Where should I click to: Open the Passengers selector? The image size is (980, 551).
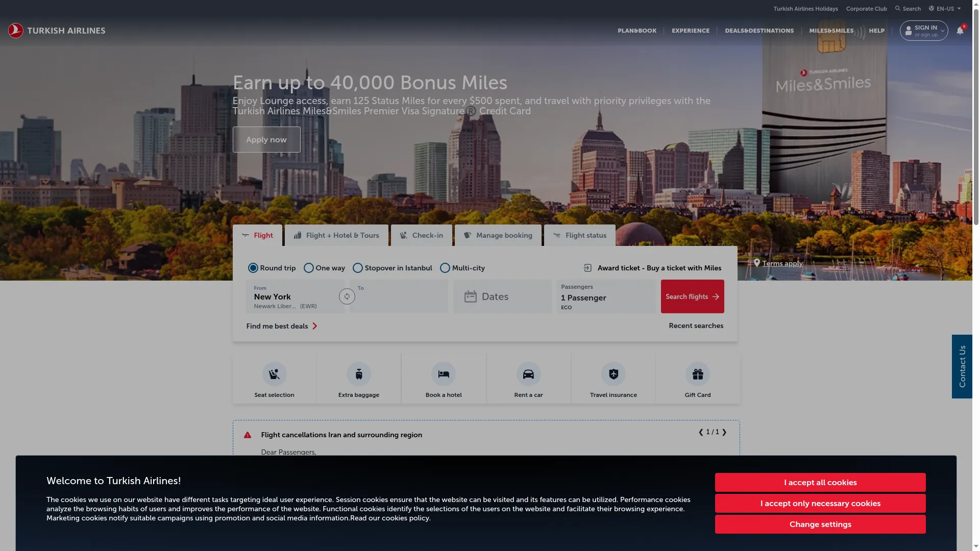(606, 296)
